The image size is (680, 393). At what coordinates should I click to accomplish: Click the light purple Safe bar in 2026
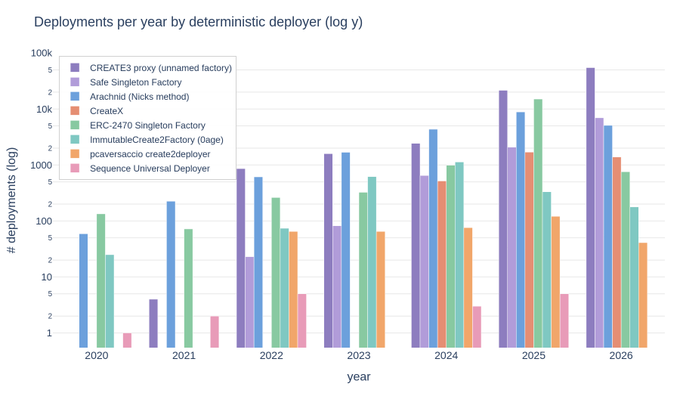click(599, 233)
